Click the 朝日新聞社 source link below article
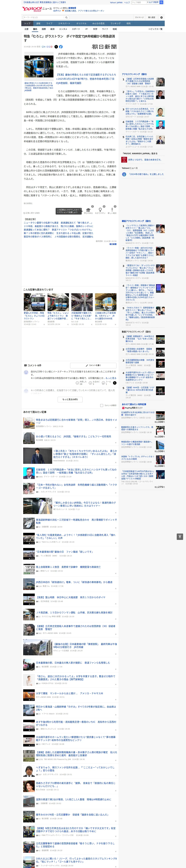Viewport: 186px width, 868px height. (28, 203)
